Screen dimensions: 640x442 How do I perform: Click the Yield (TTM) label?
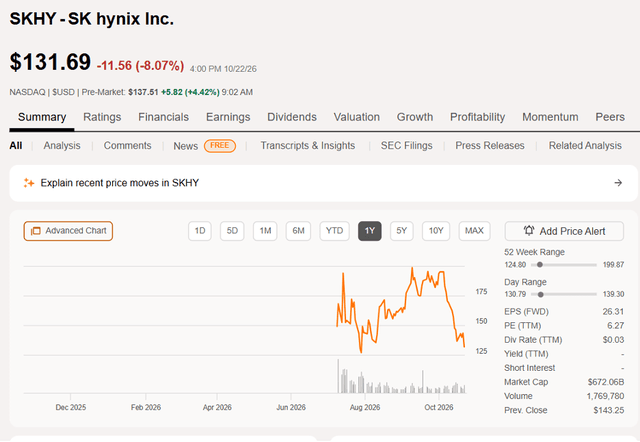click(526, 354)
